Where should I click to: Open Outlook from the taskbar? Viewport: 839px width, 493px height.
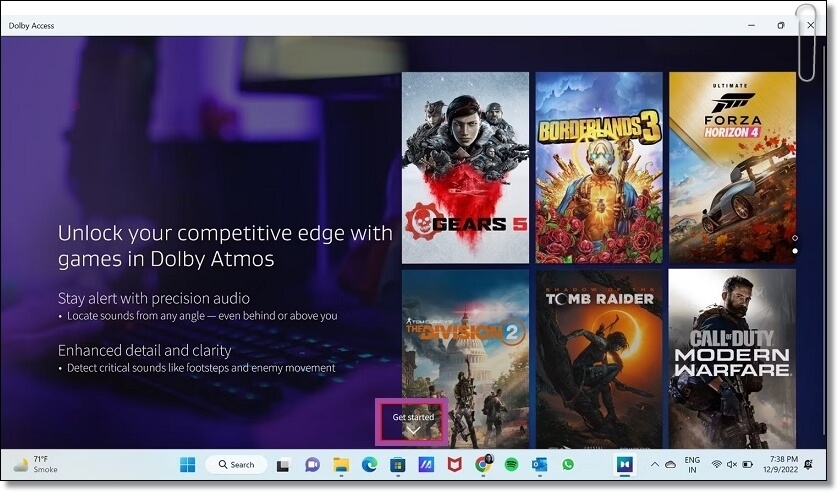(539, 465)
